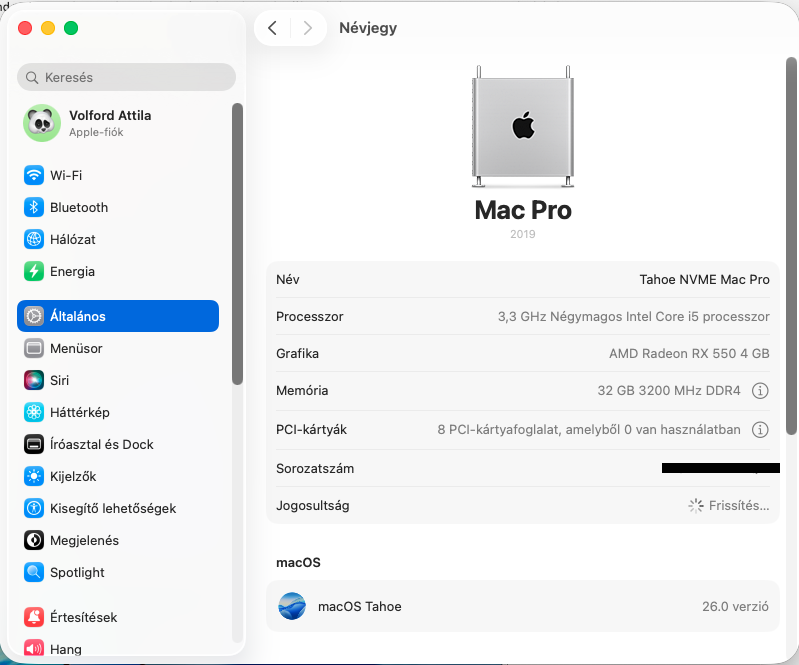The image size is (799, 665).
Task: Click the 3,3 GHz Négymagos Intel Core i5 text
Action: [633, 316]
